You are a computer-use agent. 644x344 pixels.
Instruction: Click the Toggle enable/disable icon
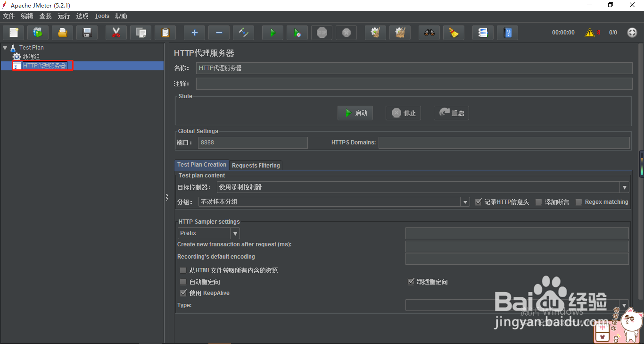tap(243, 33)
